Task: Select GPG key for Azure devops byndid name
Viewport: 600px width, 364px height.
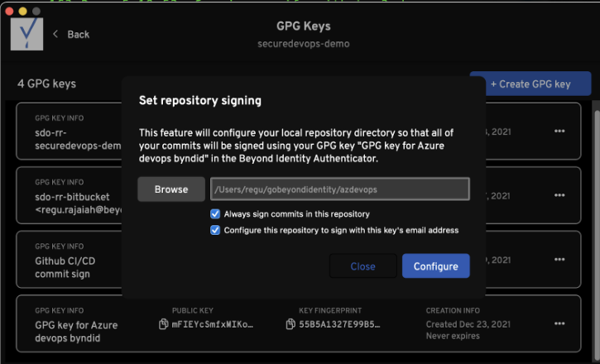Action: click(x=76, y=332)
